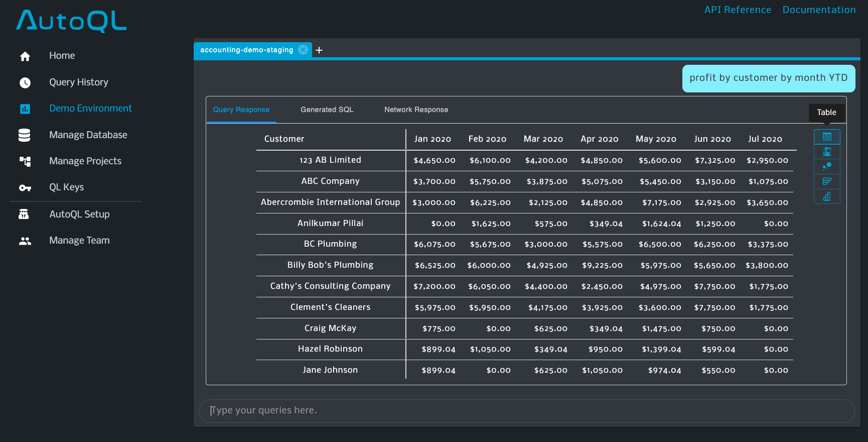The image size is (868, 442).
Task: Click the Jun 2020 column header
Action: 712,139
